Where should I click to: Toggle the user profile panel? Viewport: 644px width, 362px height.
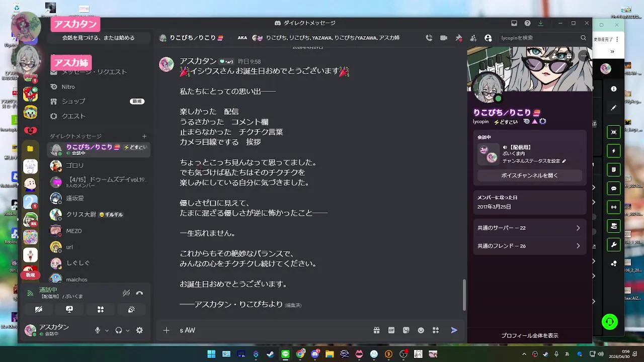(488, 38)
